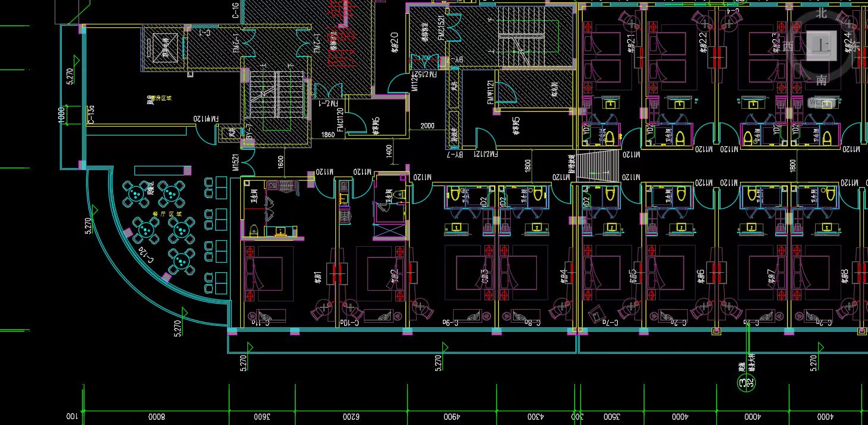Image resolution: width=868 pixels, height=425 pixels.
Task: Click the 2000 corridor dimension text
Action: pyautogui.click(x=427, y=126)
